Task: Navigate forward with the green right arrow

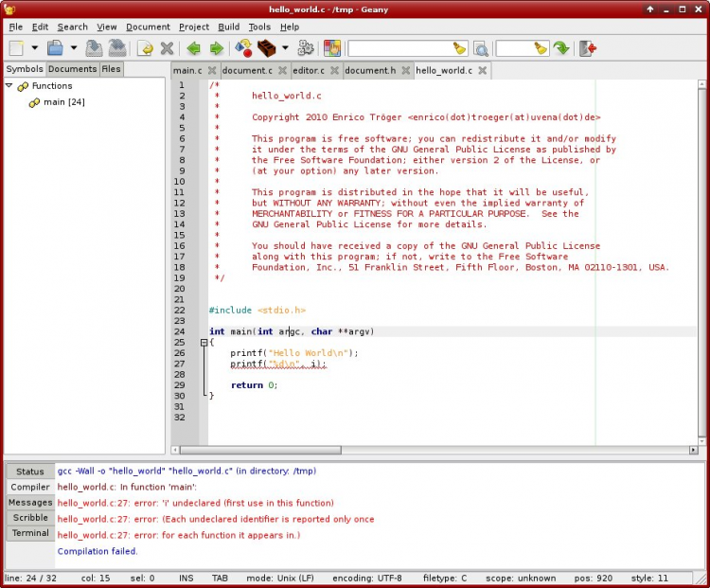Action: coord(217,48)
